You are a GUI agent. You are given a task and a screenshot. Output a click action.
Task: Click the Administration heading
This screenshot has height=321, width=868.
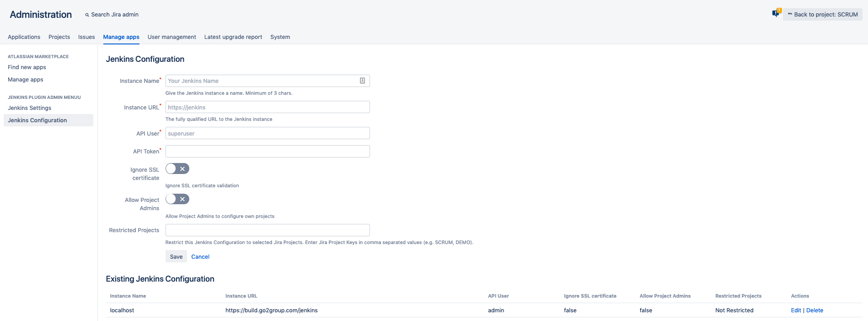pos(41,15)
